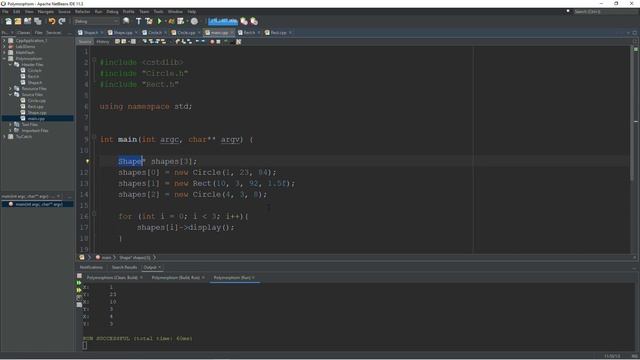The image size is (640, 360).
Task: Click the globe icon beside configuration dropdown
Action: click(127, 21)
